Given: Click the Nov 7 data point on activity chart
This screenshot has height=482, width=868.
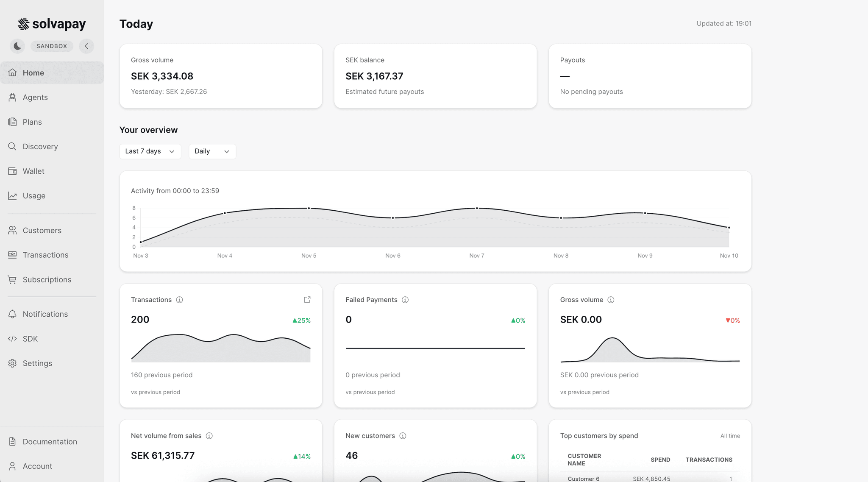Looking at the screenshot, I should point(476,208).
